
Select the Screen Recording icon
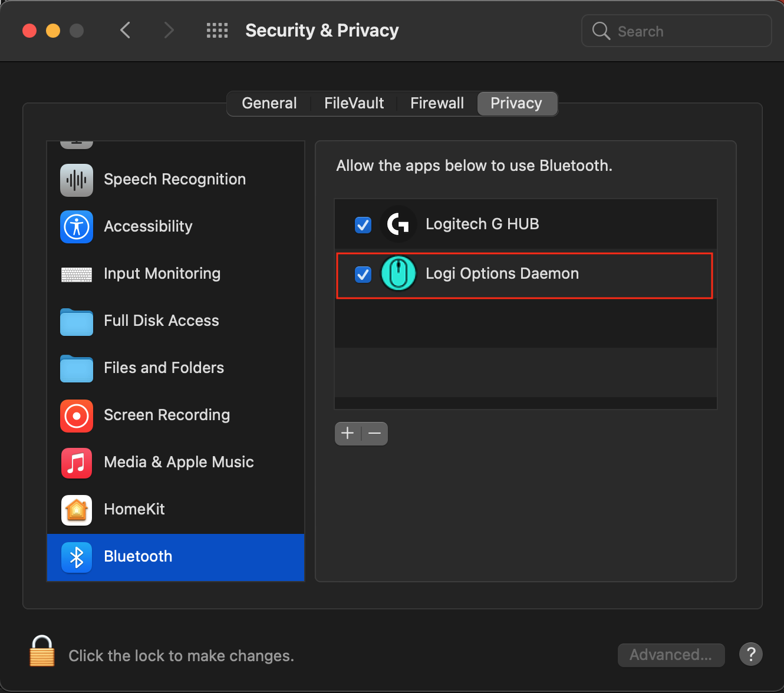pos(77,415)
